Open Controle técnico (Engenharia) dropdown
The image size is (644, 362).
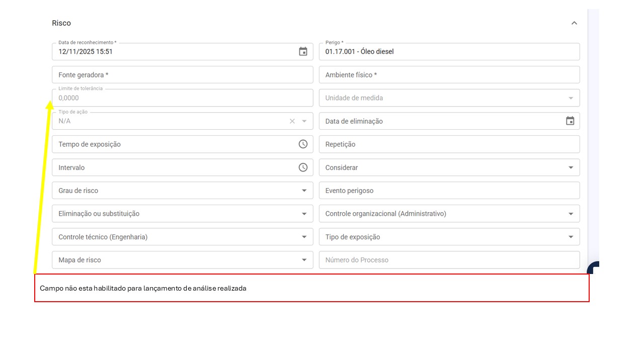(304, 237)
